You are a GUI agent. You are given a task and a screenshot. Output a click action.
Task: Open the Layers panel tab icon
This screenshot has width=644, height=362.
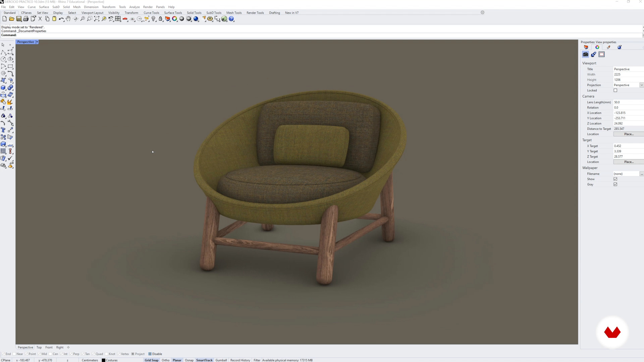point(586,47)
